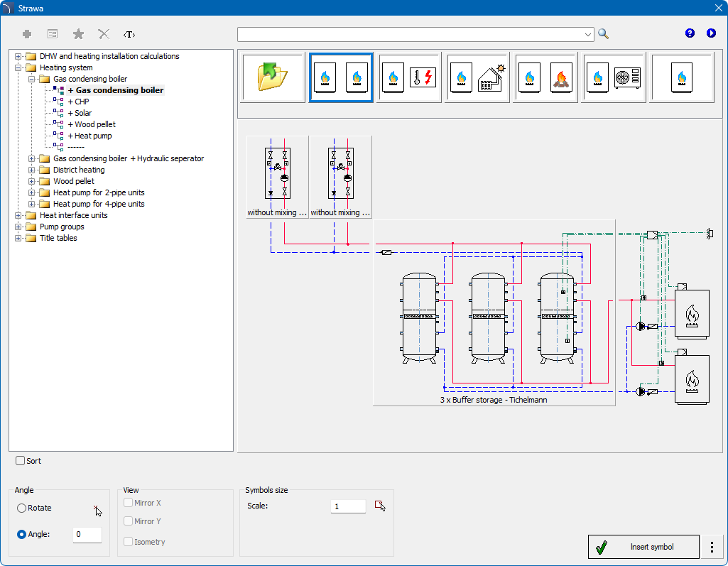Select the gas boiler plus wood pellet thumbnail
Screen dimensions: 728x566
tap(545, 77)
